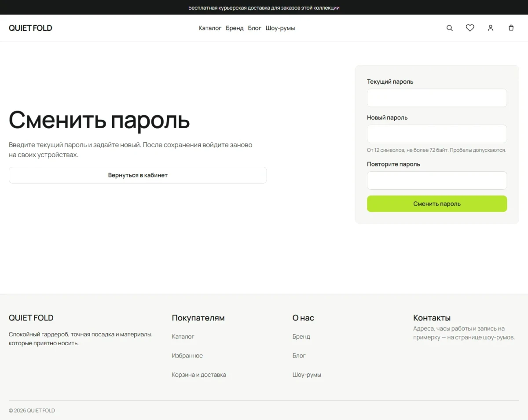Focus the Текущий пароль input field

coord(437,98)
